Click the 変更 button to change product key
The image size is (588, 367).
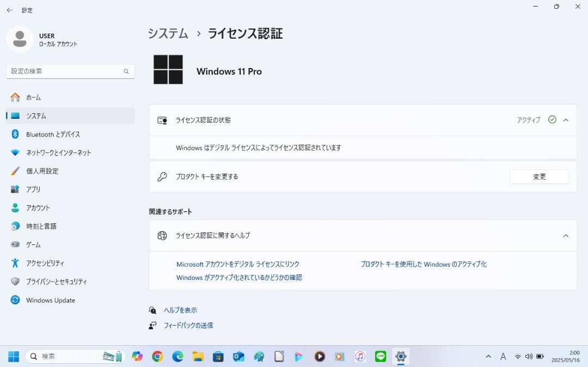coord(540,176)
